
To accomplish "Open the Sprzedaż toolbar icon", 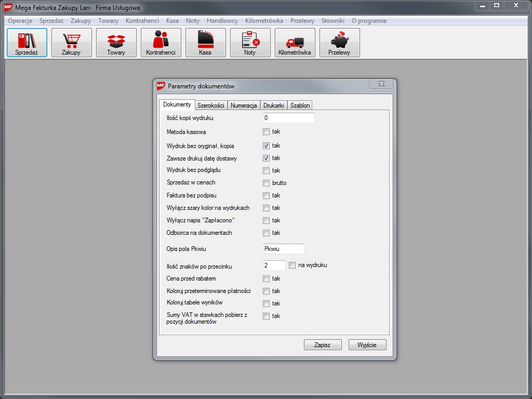I will click(27, 43).
